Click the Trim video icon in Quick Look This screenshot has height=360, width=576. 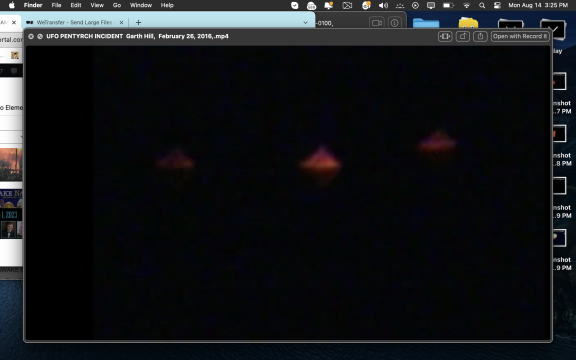click(x=445, y=36)
